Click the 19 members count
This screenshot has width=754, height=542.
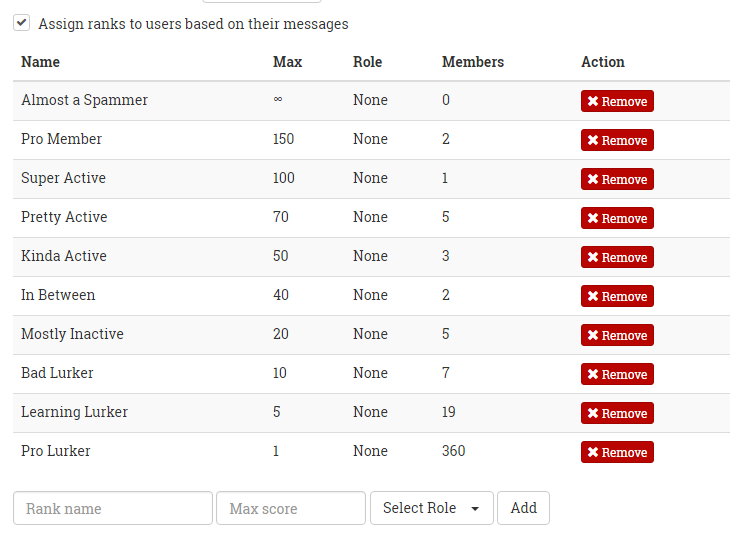(x=449, y=412)
